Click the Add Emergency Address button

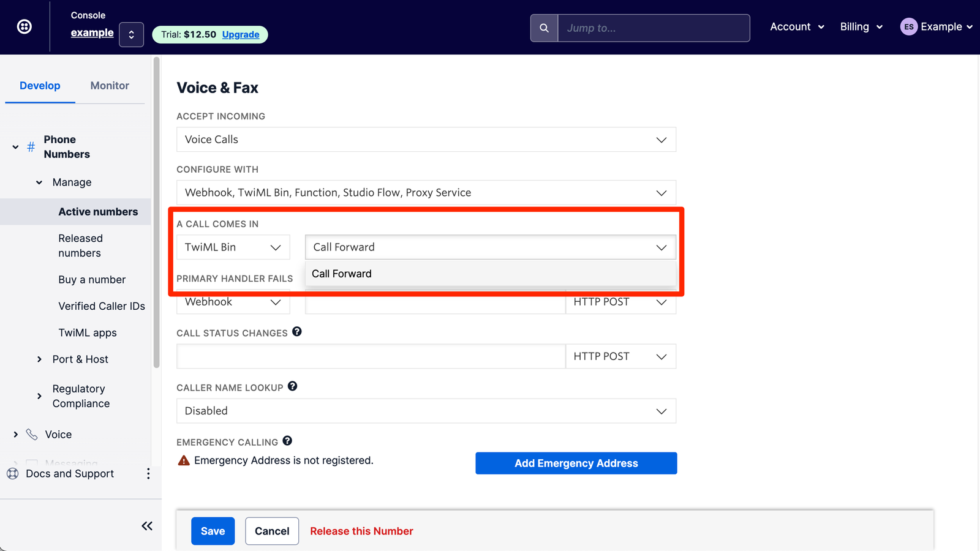[575, 463]
